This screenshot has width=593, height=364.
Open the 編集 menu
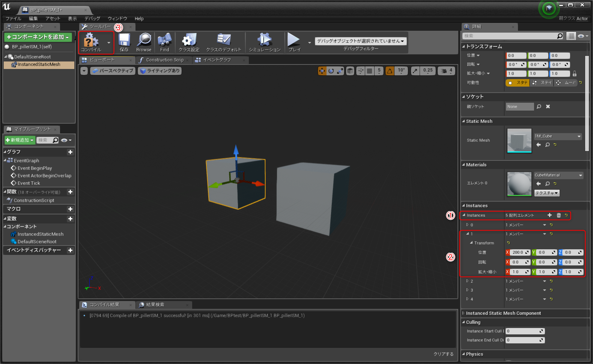click(33, 19)
